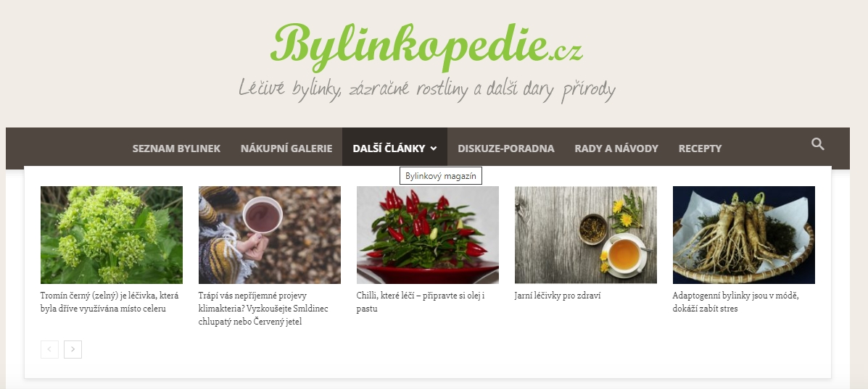Open Diskuze-poradna section
Viewport: 868px width, 389px height.
coord(506,149)
